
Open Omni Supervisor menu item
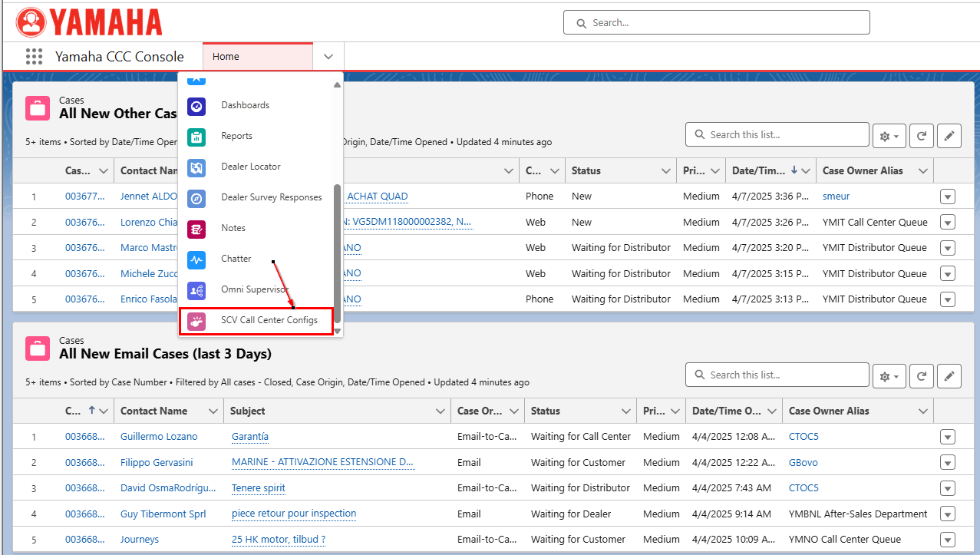tap(255, 289)
